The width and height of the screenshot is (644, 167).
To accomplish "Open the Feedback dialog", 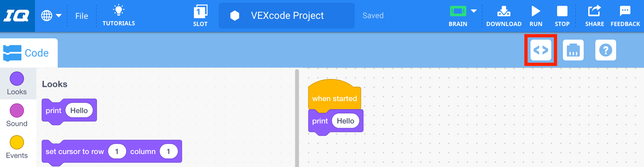I will click(x=625, y=16).
